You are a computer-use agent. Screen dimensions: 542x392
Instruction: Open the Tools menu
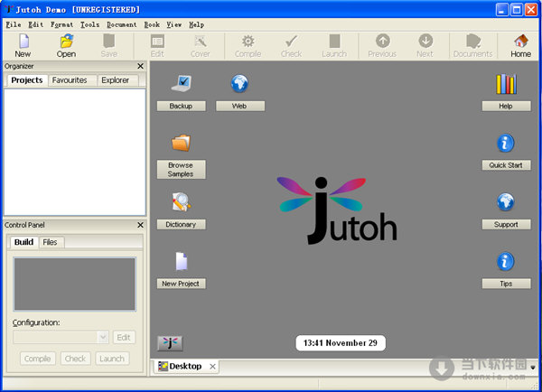click(x=89, y=24)
